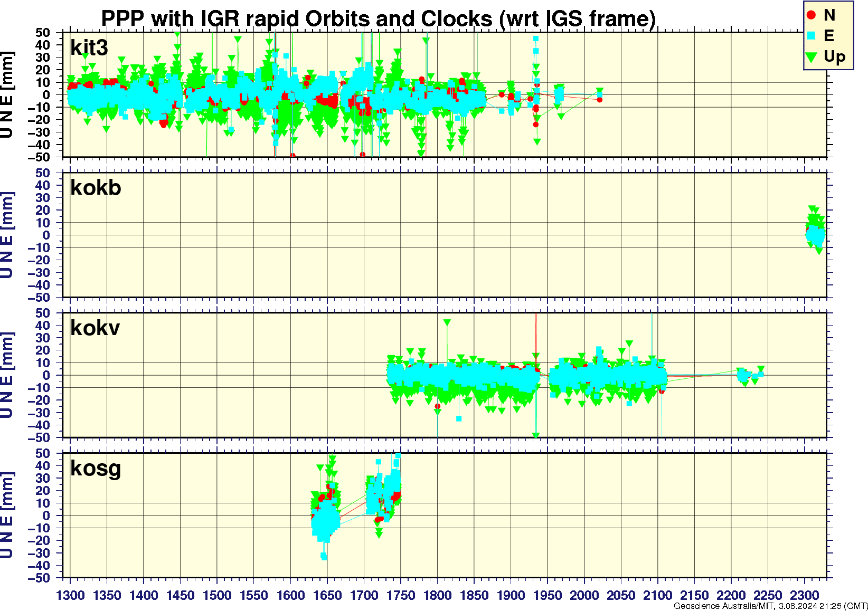Click the 1350 x-axis tick label
868x611 pixels.
[x=107, y=595]
